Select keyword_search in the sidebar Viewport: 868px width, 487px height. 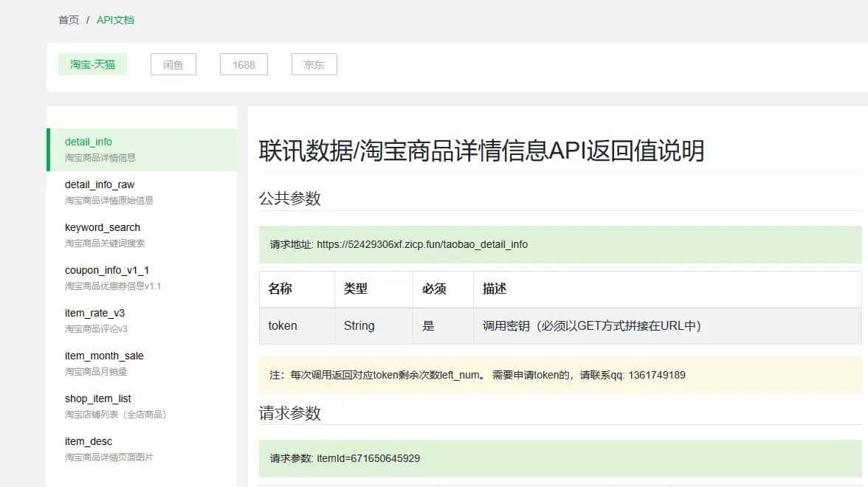click(102, 227)
